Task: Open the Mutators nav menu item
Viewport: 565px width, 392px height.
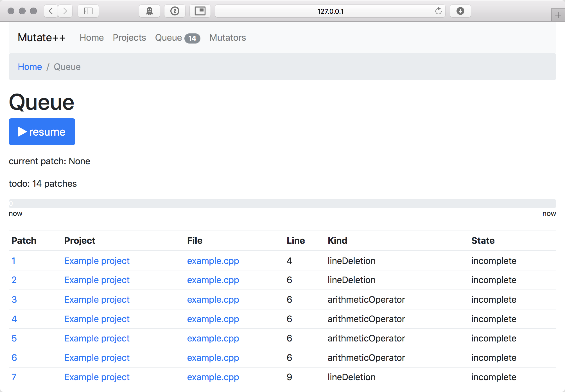Action: coord(227,38)
